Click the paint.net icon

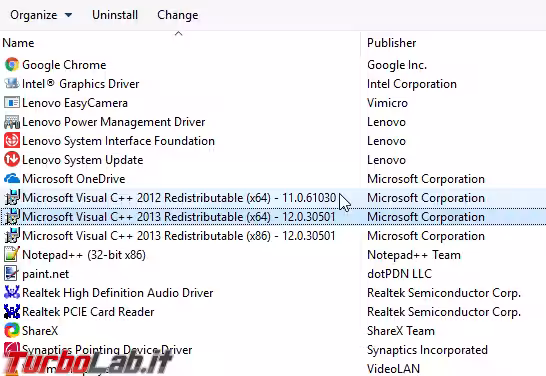12,274
